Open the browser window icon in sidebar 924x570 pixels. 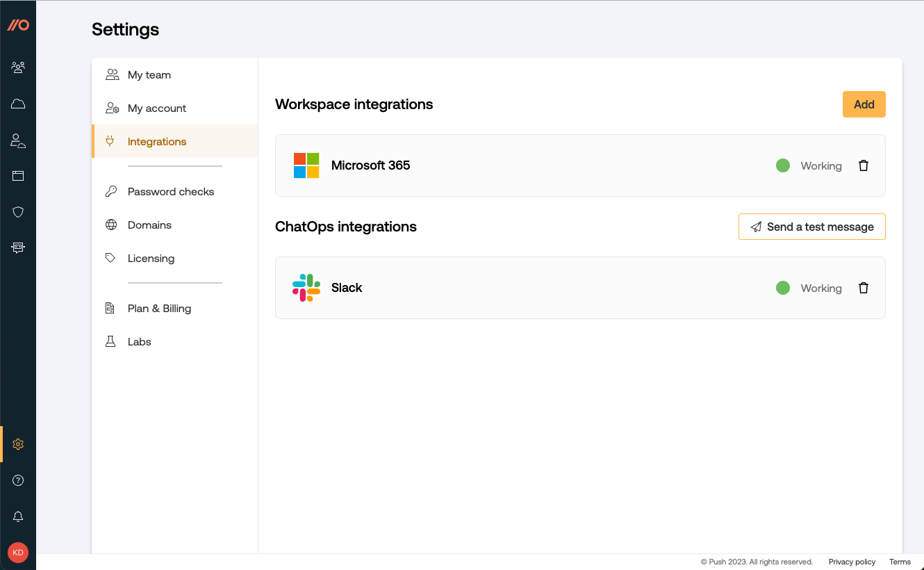coord(18,176)
